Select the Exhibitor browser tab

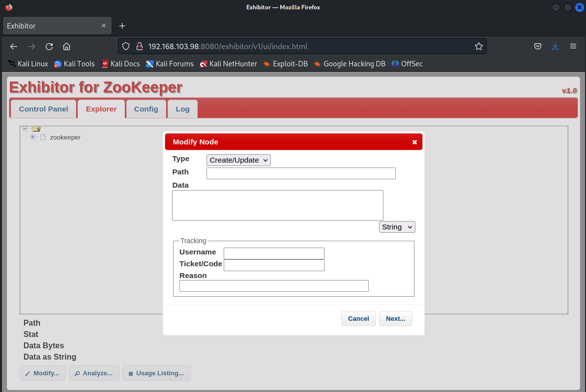pyautogui.click(x=57, y=26)
